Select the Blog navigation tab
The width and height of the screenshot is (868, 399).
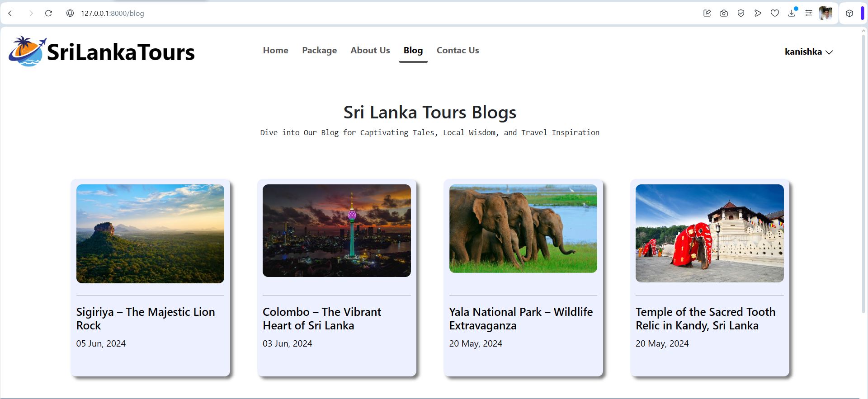click(x=413, y=50)
